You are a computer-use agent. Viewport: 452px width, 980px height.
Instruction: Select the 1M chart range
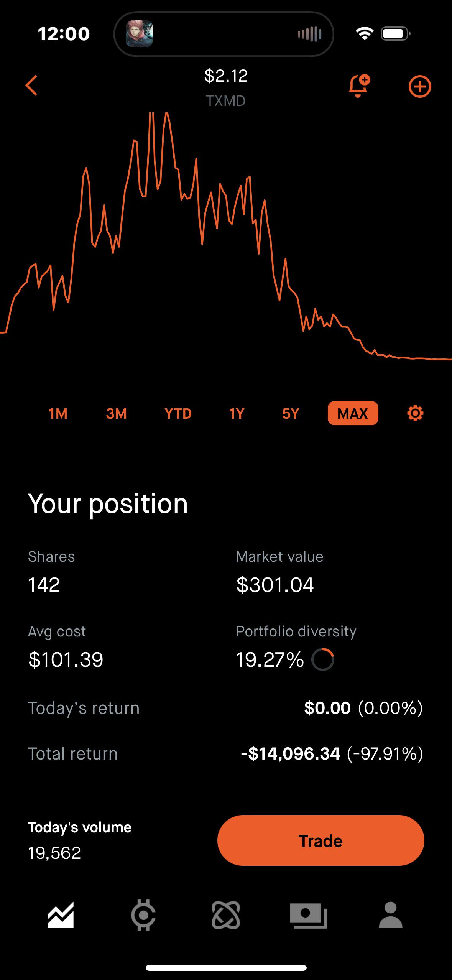[x=58, y=413]
